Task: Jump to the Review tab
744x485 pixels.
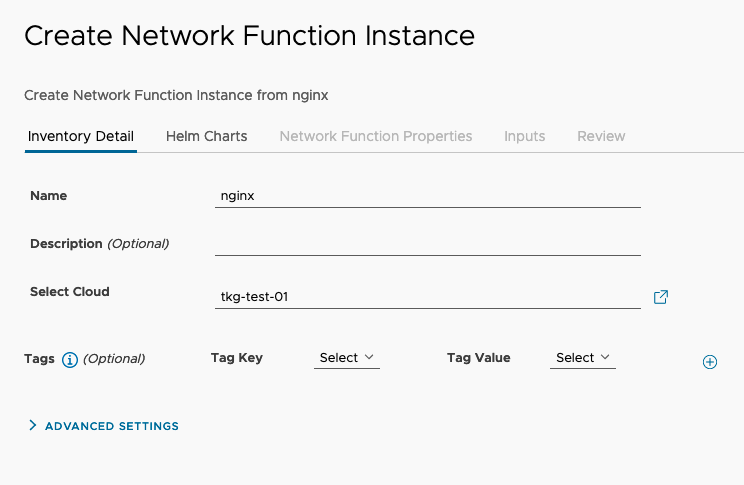Action: click(x=601, y=137)
